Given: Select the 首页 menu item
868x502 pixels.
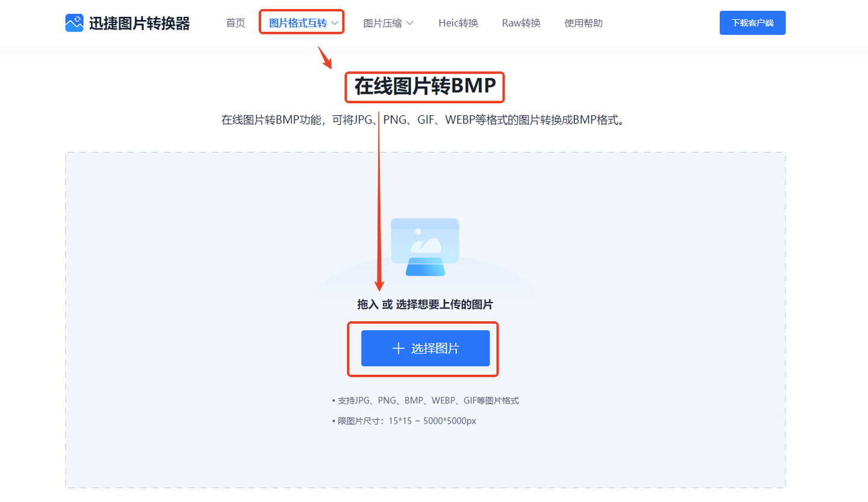Looking at the screenshot, I should click(x=235, y=23).
